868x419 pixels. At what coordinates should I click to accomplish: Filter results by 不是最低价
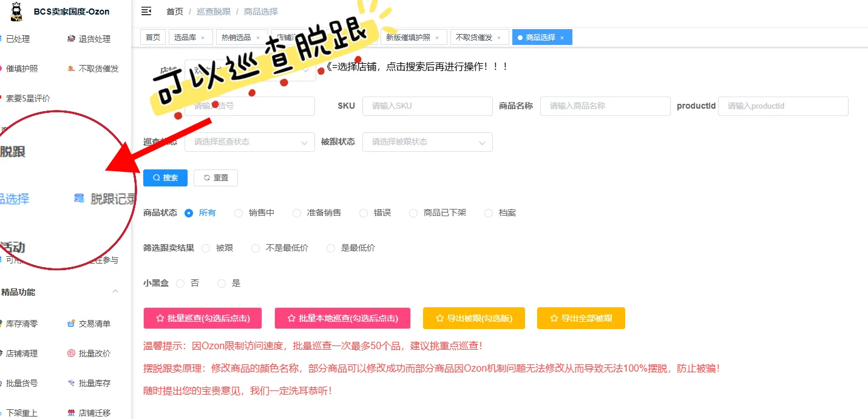click(279, 248)
